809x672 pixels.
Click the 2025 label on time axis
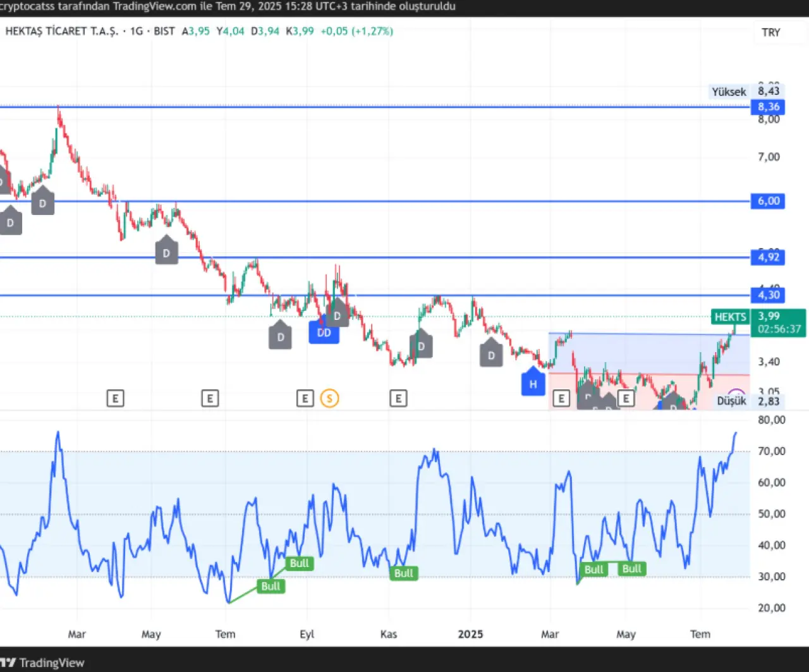click(470, 634)
